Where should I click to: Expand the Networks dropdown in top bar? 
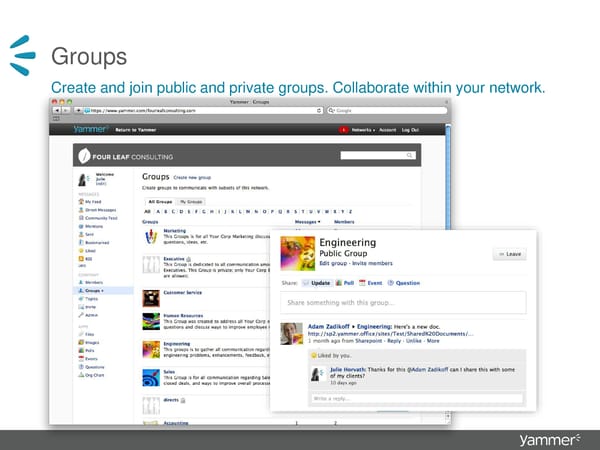click(x=361, y=129)
